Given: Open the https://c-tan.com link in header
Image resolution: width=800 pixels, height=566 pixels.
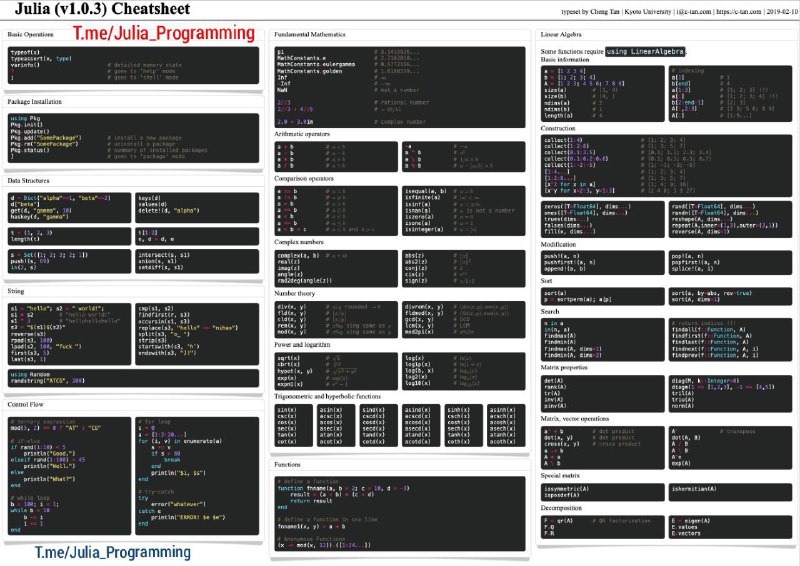Looking at the screenshot, I should [x=739, y=12].
